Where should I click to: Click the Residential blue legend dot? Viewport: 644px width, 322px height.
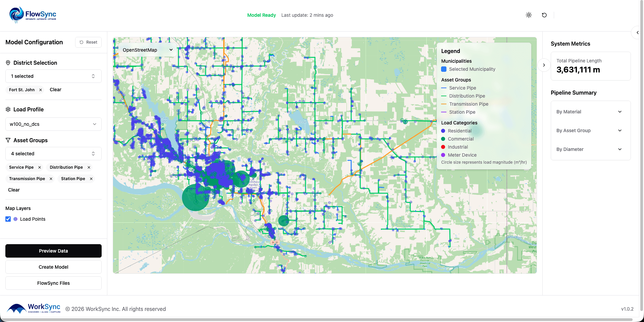click(443, 131)
